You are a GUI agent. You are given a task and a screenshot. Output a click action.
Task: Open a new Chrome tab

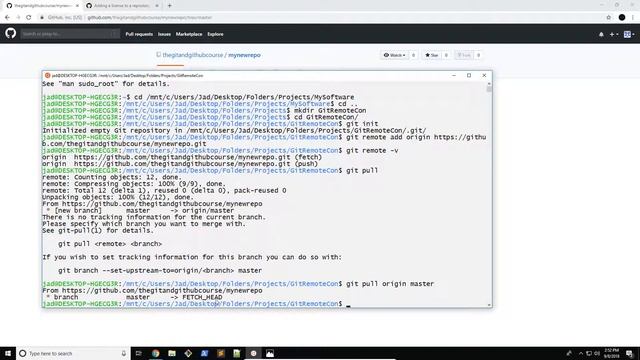tap(169, 6)
